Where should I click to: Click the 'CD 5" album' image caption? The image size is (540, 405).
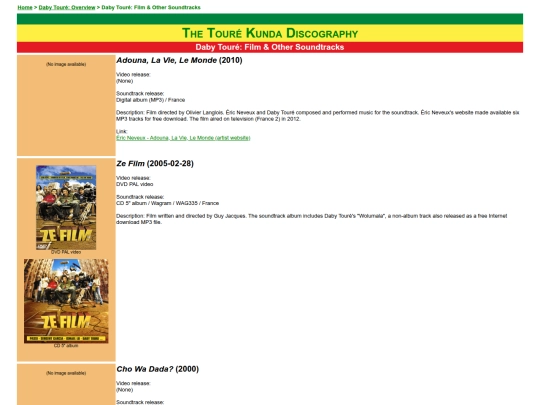66,345
